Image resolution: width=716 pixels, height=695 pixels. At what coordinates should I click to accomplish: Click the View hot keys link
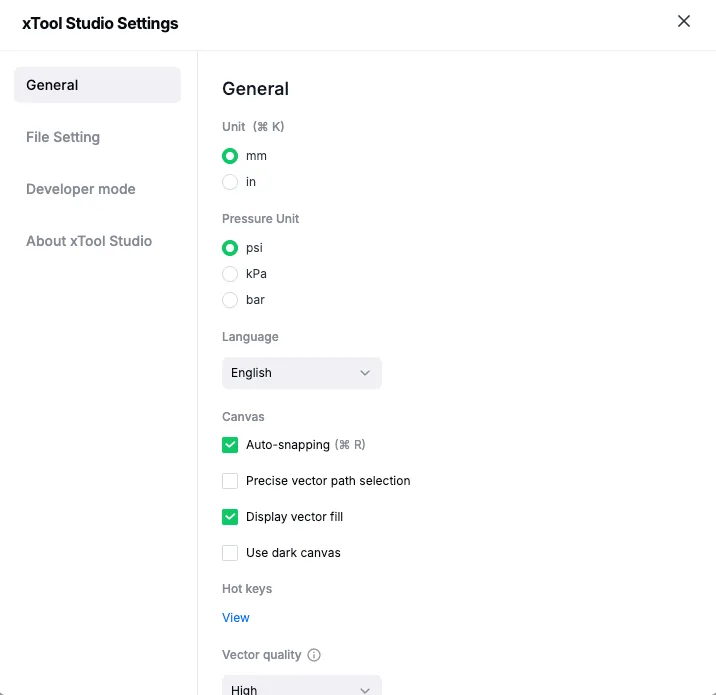(x=236, y=617)
